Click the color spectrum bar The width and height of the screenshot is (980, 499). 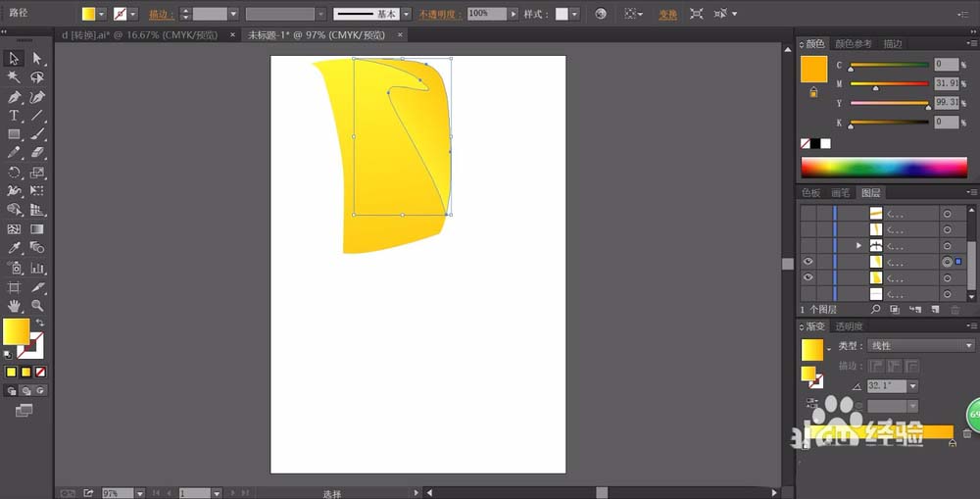coord(884,167)
